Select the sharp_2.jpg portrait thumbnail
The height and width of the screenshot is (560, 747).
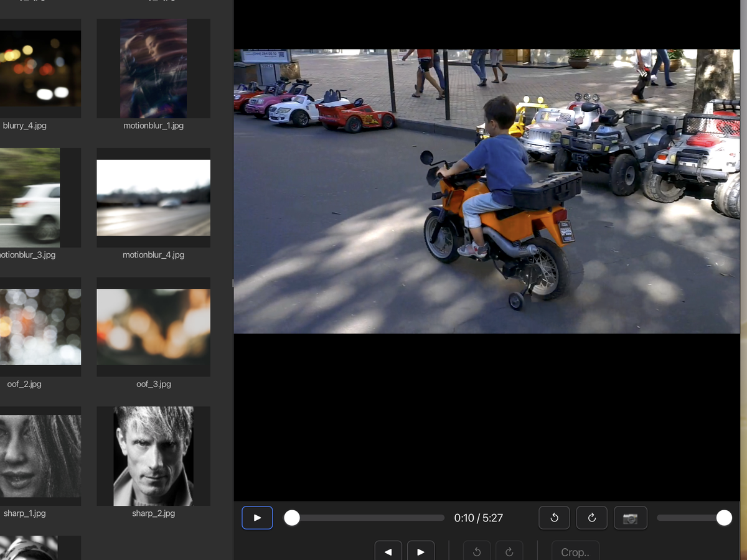(x=153, y=456)
